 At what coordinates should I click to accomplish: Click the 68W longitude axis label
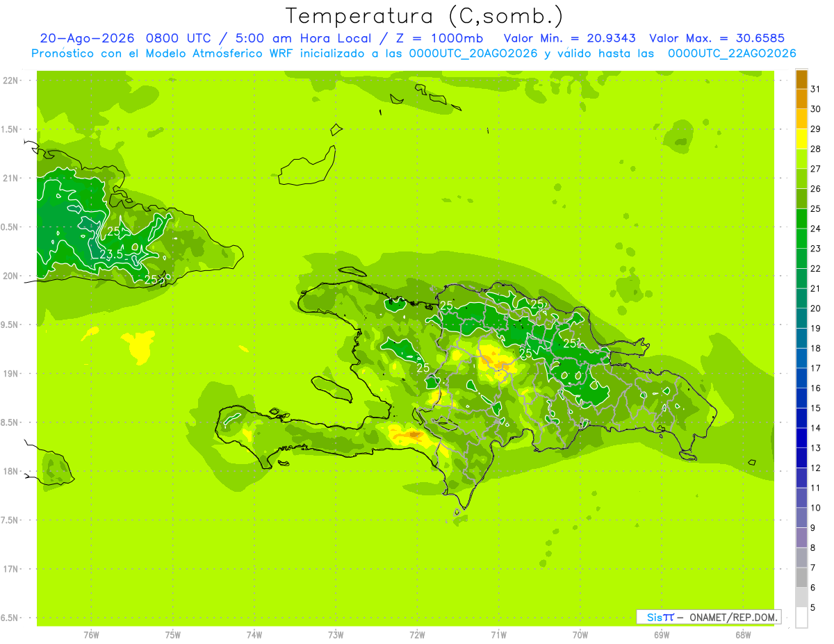[x=742, y=634]
